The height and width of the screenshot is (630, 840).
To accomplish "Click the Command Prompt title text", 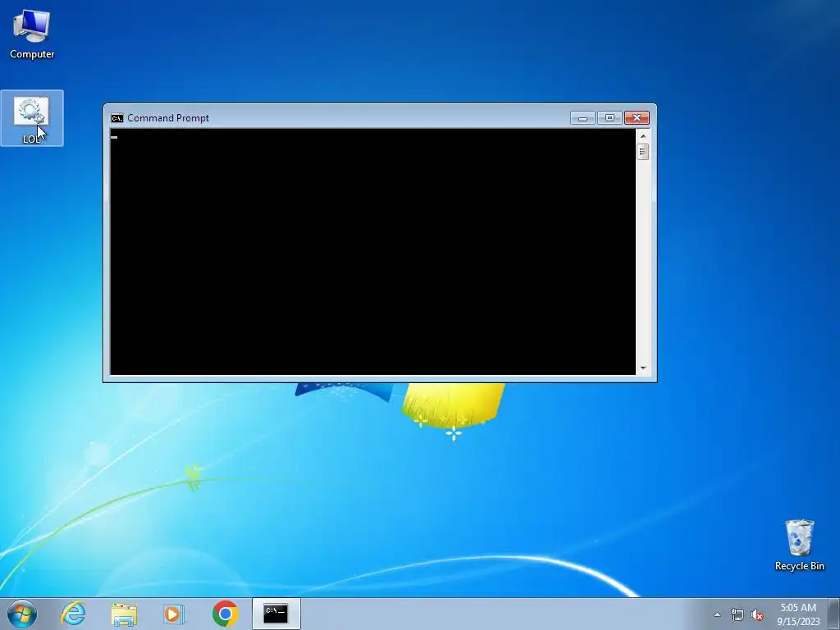I will coord(168,118).
